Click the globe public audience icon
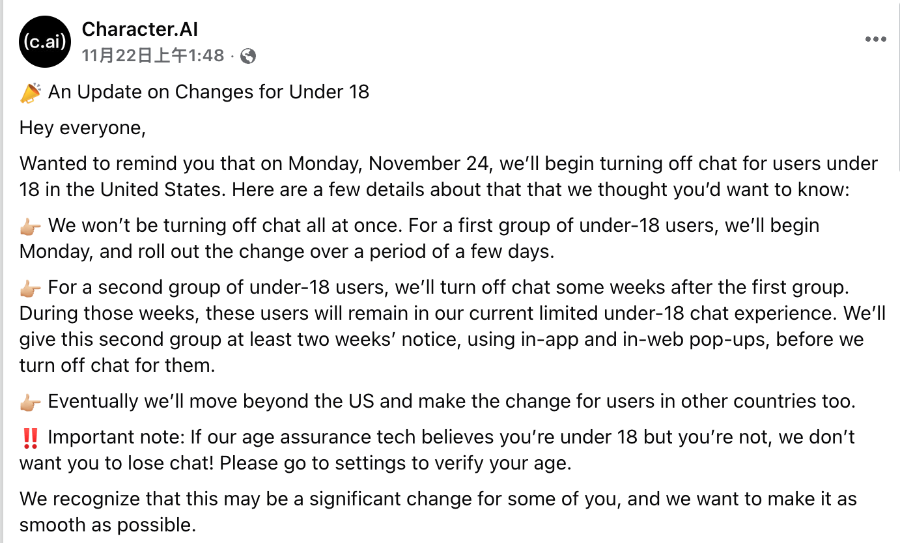Image resolution: width=900 pixels, height=543 pixels. 248,56
